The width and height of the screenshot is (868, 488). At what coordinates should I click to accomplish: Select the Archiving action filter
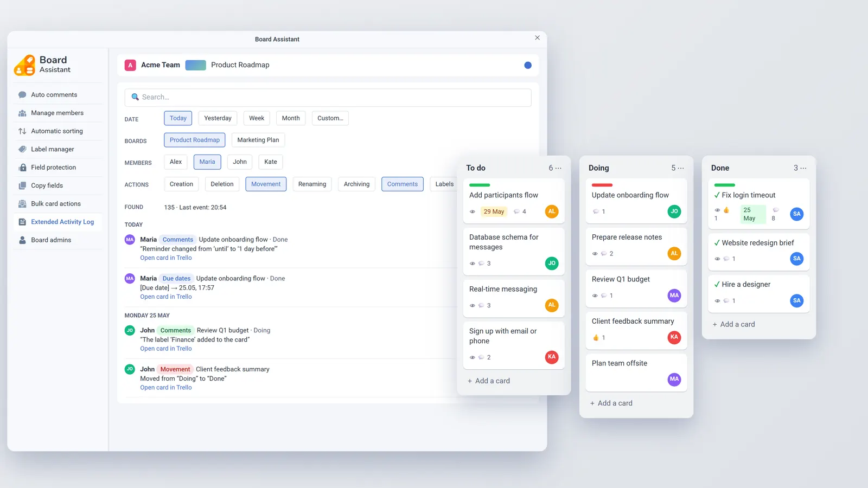[356, 184]
